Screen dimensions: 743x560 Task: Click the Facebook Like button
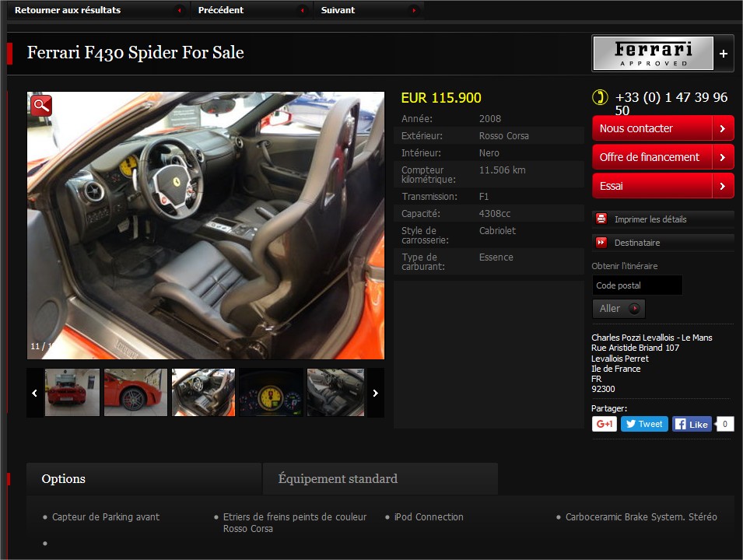[x=692, y=424]
